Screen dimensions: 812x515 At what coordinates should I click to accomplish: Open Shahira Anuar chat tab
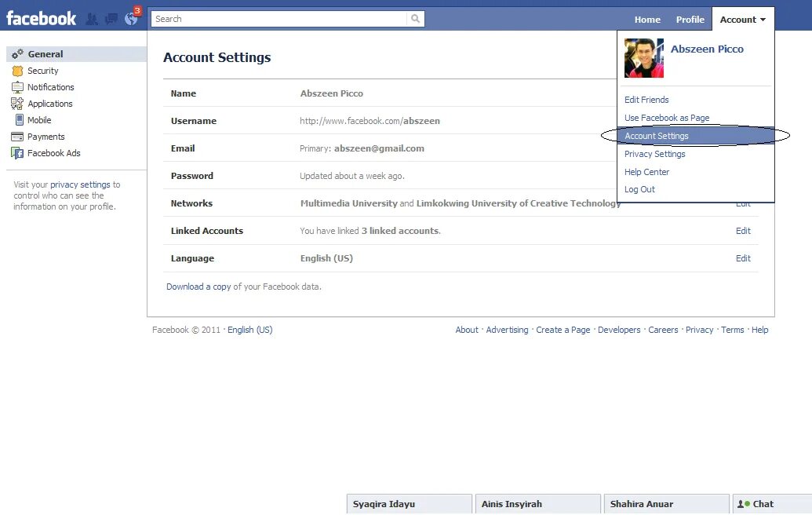tap(667, 503)
